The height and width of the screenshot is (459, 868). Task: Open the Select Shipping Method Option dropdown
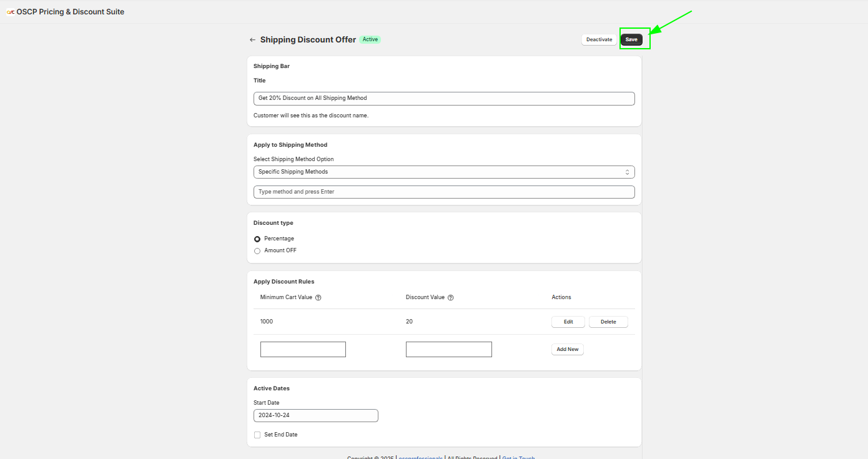click(443, 172)
